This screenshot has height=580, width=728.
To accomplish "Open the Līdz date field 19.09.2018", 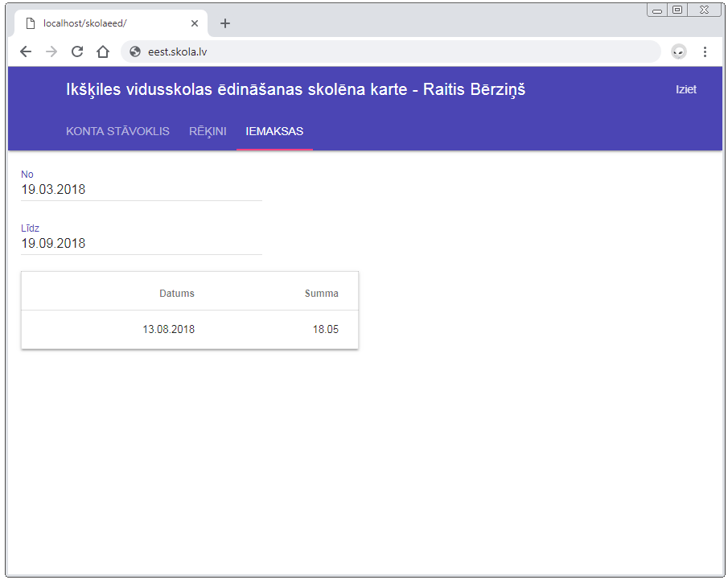I will (142, 243).
